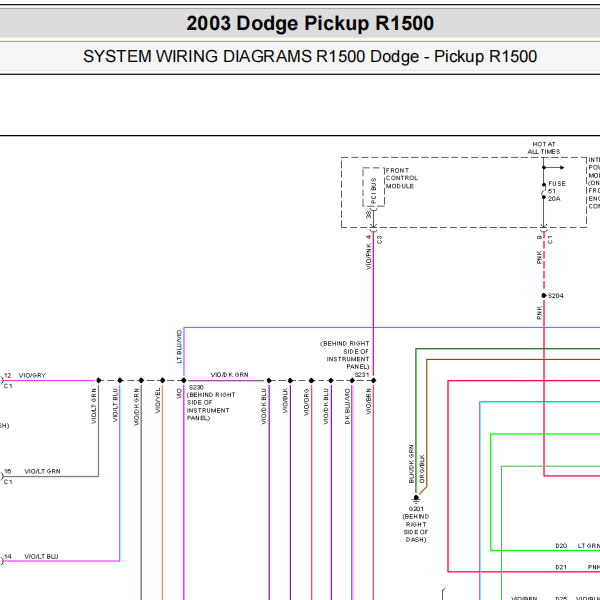
Task: Select 'SYSTEM WIRING DIAGRAMS R1500 Dodge - Pickup R1500' subtitle
Action: [310, 57]
